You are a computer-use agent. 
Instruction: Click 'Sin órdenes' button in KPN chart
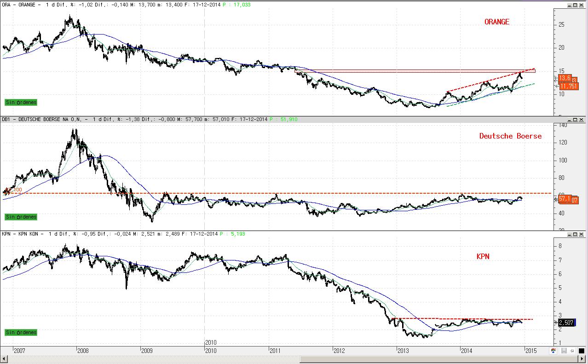point(21,332)
